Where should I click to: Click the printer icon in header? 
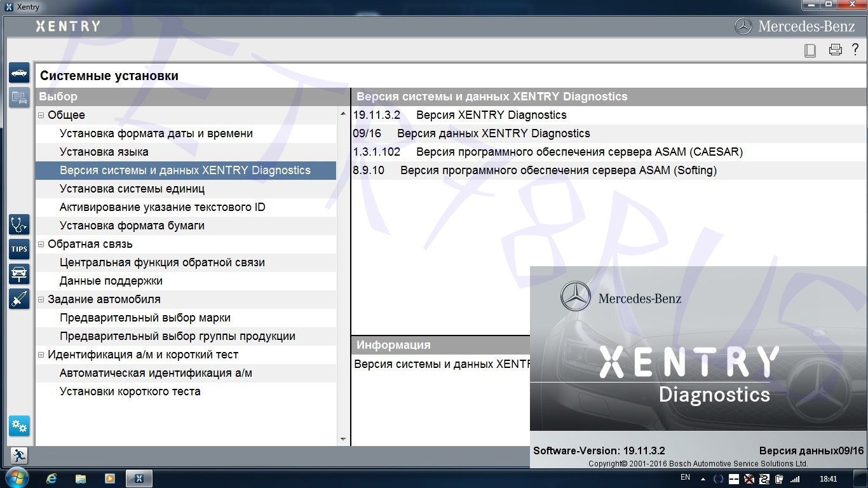[836, 50]
